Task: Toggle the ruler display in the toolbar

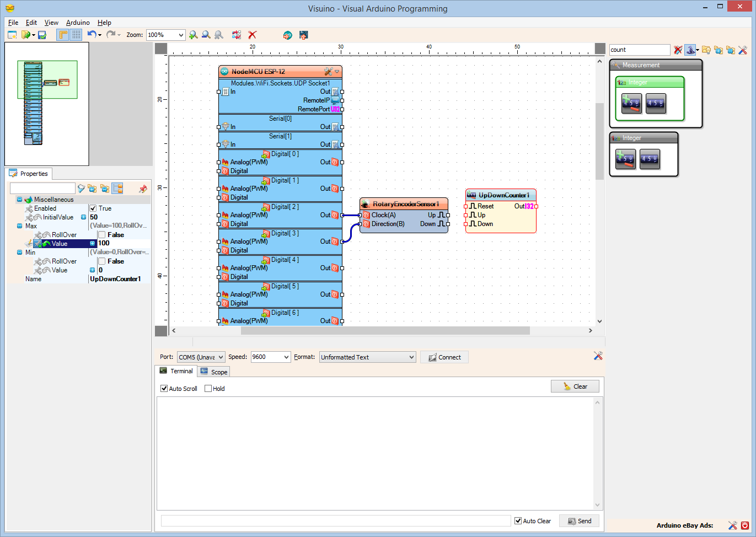Action: (62, 35)
